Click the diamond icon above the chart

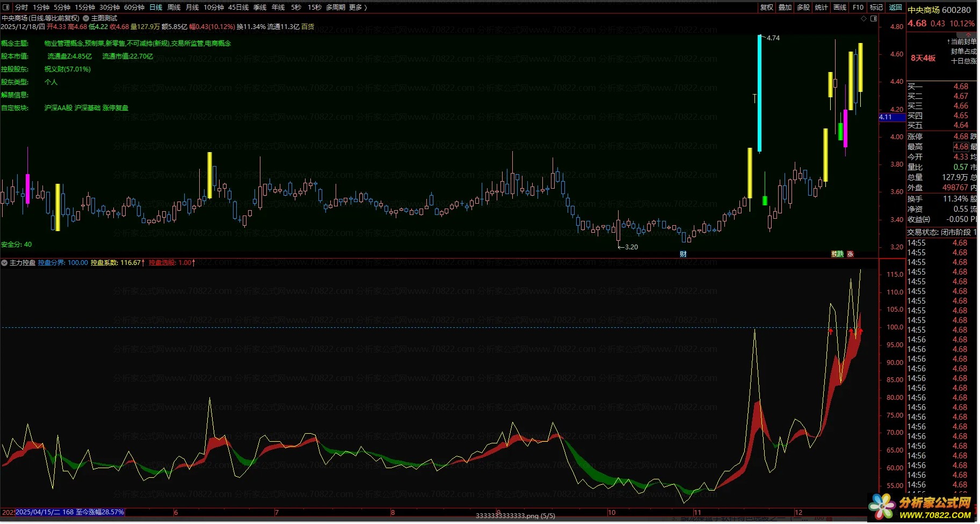pos(864,18)
